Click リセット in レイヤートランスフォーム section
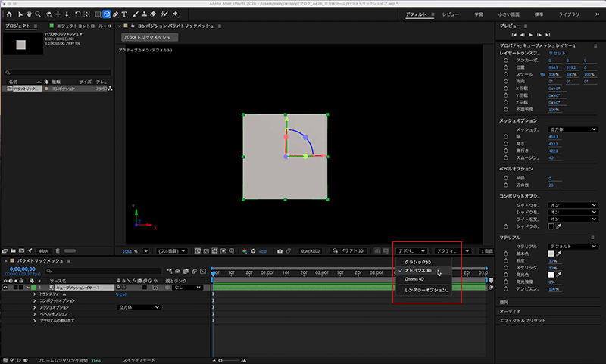The image size is (606, 364). click(558, 54)
